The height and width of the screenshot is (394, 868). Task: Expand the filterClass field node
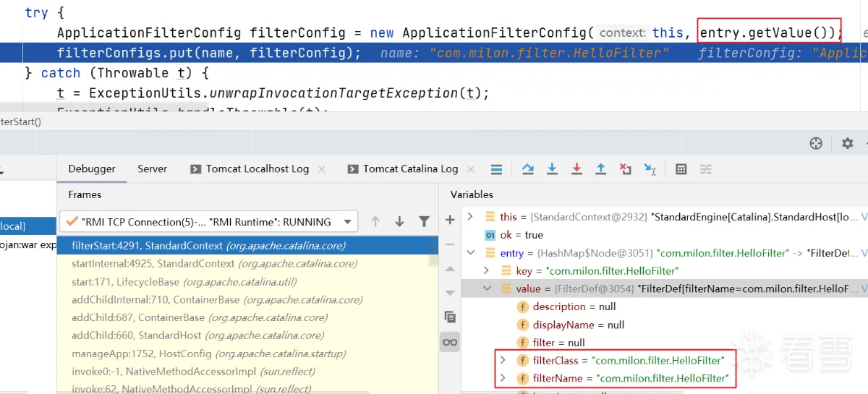tap(503, 360)
